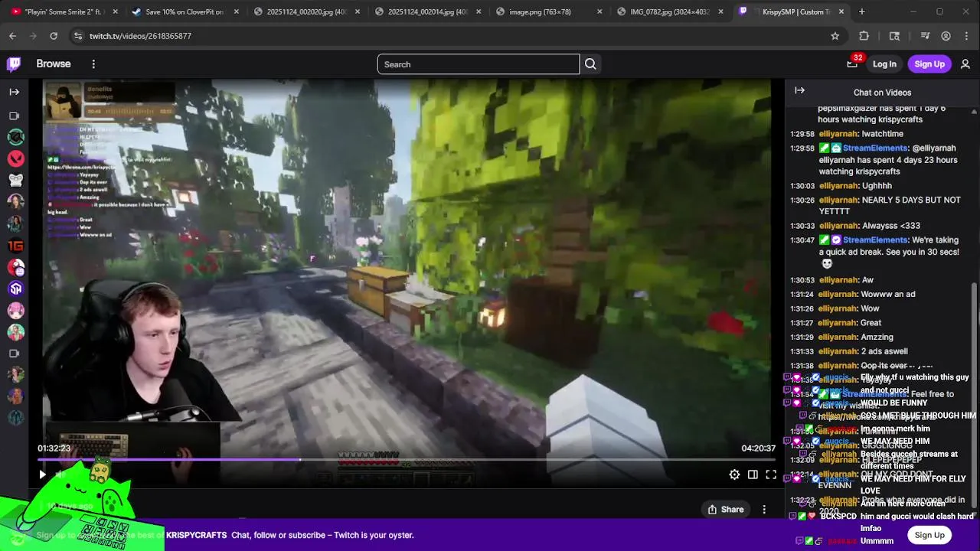Open the red Valorant-logo channel in the sidebar
Image resolution: width=980 pixels, height=551 pixels.
coord(15,159)
